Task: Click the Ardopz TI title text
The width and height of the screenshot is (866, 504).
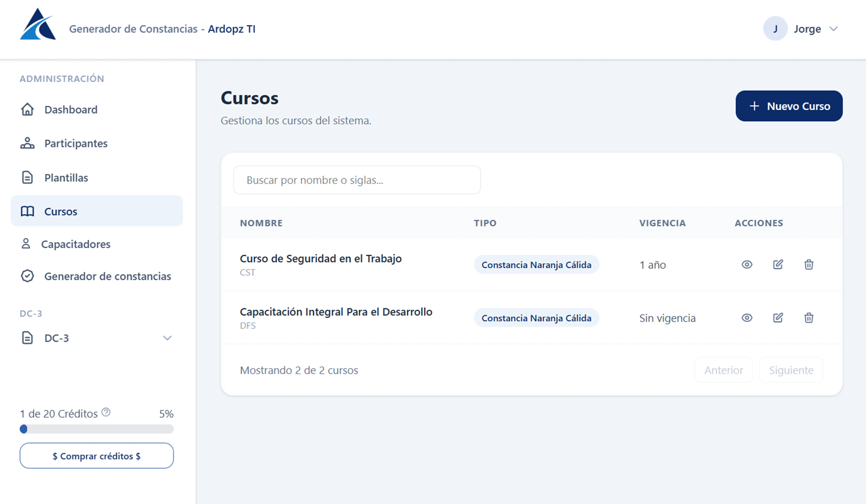Action: (232, 29)
